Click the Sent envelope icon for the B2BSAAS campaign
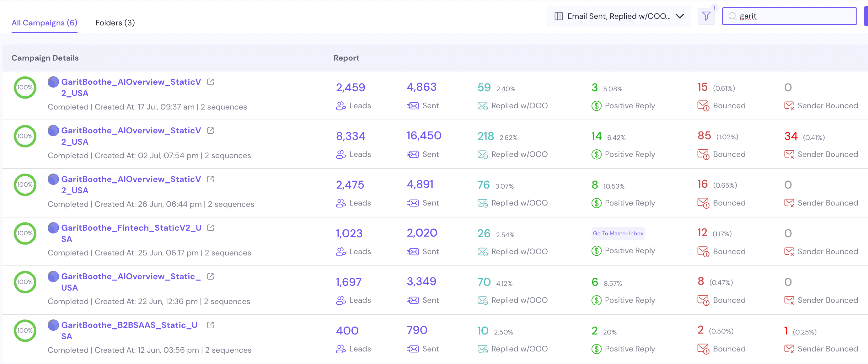The image size is (868, 364). (x=413, y=349)
